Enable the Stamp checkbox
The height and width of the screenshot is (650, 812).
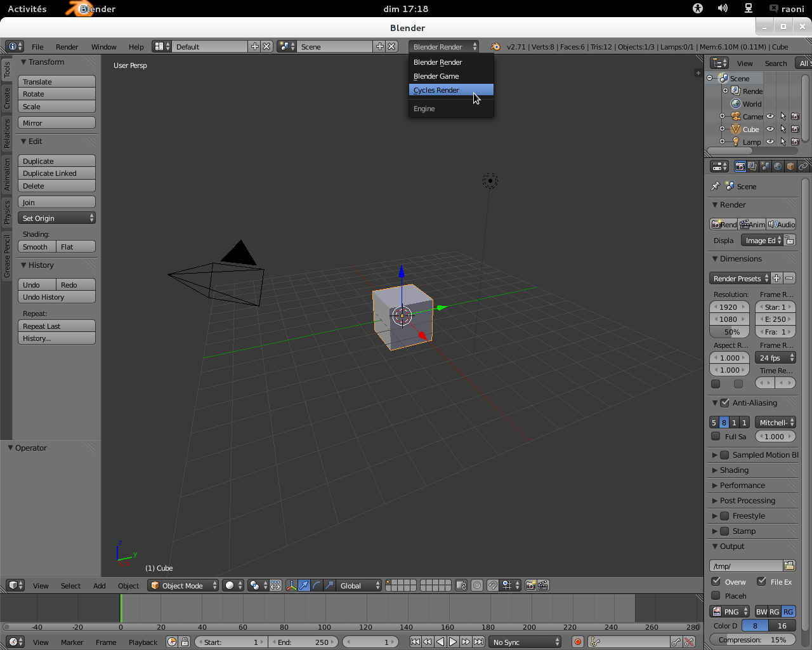pos(724,531)
